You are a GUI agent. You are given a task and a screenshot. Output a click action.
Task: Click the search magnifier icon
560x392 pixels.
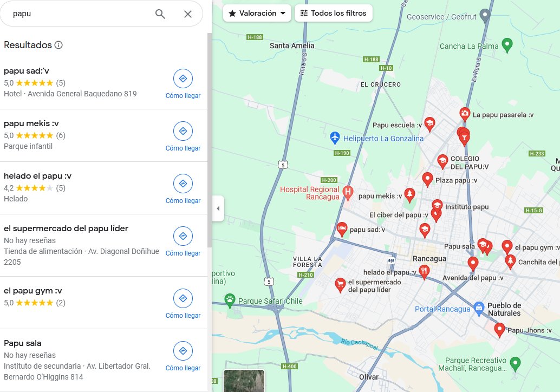(x=160, y=14)
